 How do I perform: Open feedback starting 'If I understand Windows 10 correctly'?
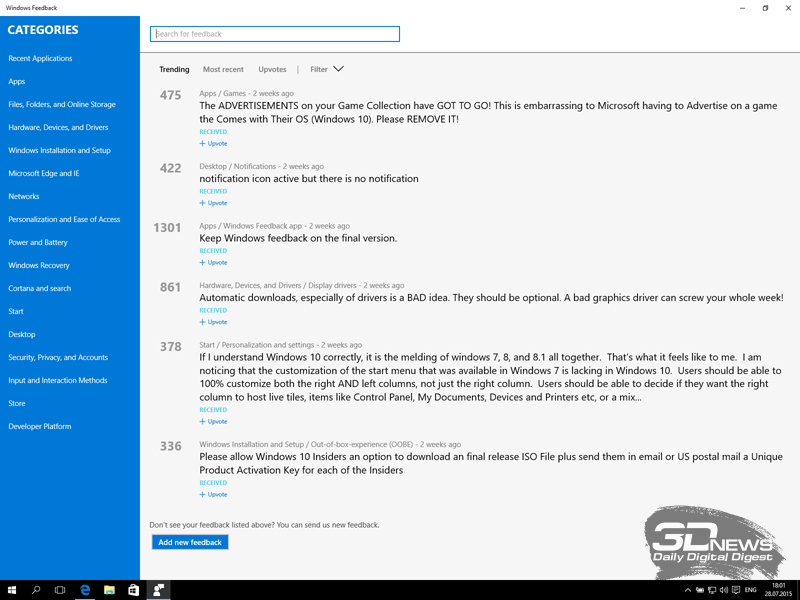click(x=490, y=377)
